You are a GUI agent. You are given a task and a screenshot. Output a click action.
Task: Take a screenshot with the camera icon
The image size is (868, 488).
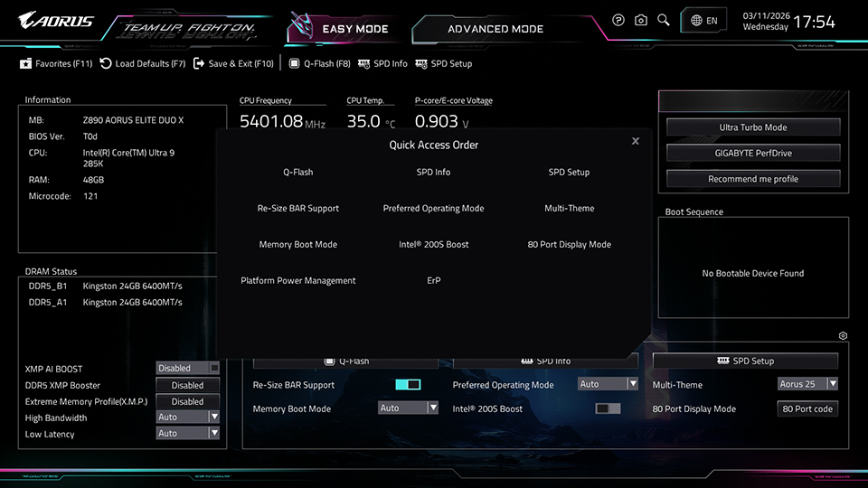coord(641,20)
